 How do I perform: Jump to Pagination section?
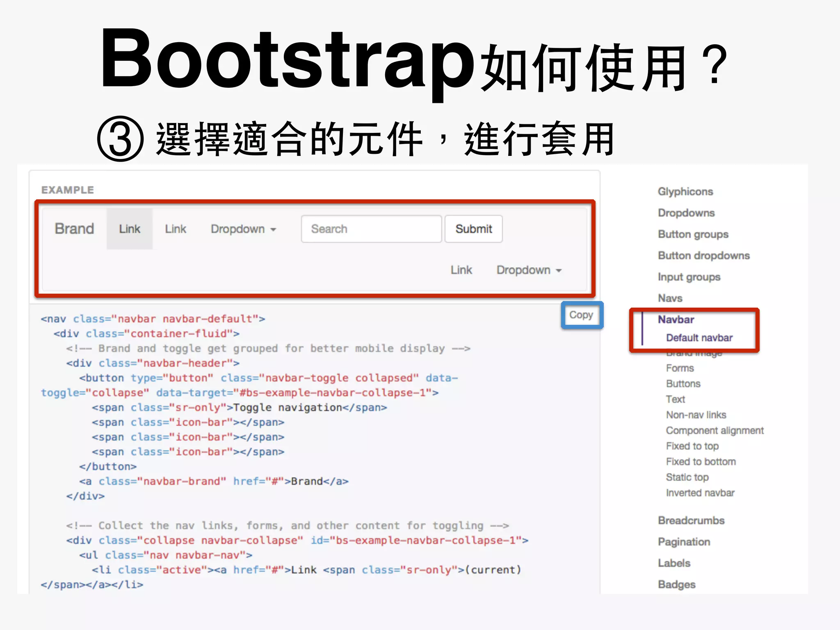point(684,542)
